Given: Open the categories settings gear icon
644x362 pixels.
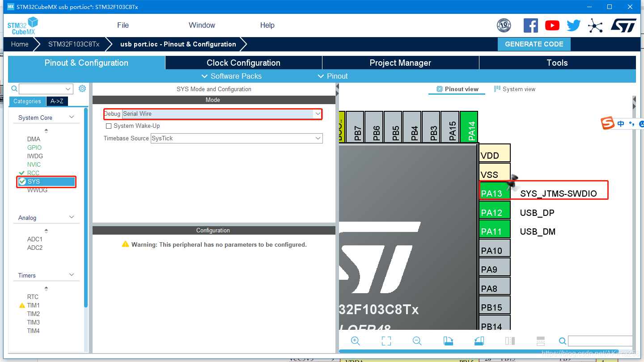Looking at the screenshot, I should pos(82,88).
